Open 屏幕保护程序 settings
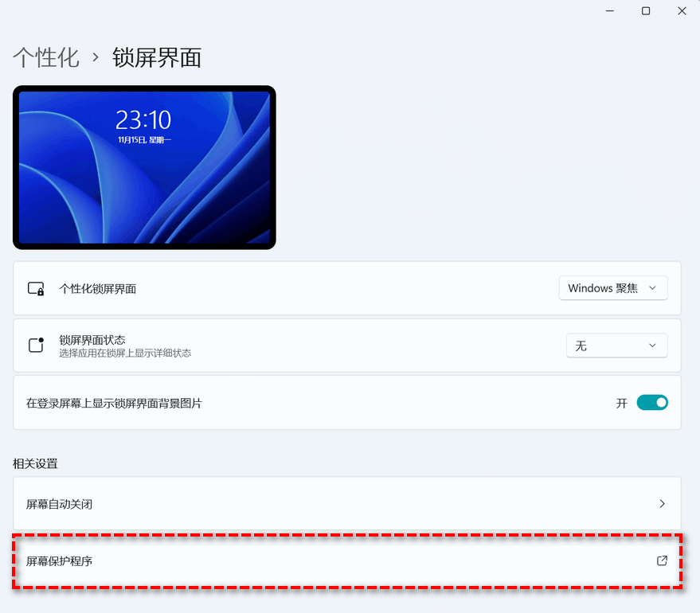The width and height of the screenshot is (700, 613). tap(346, 560)
